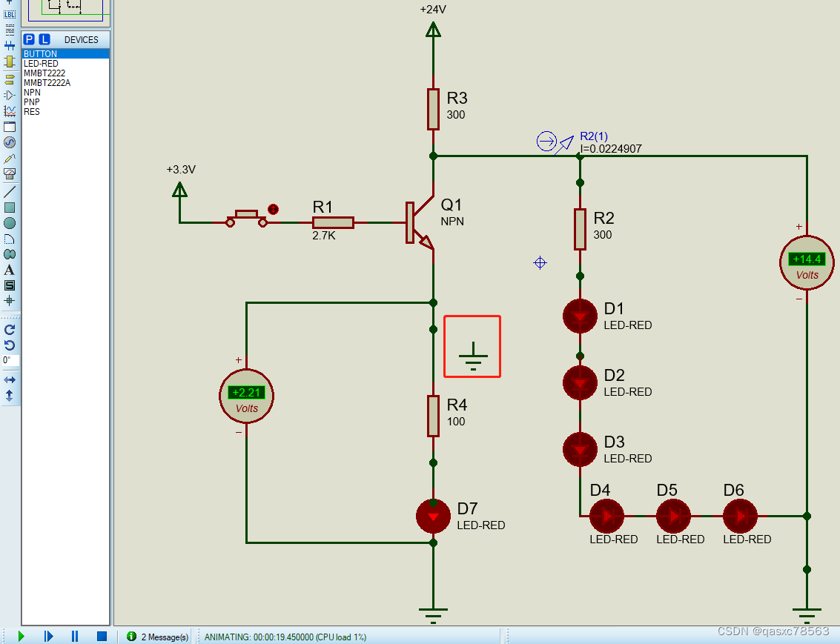Click the L library manage button
The width and height of the screenshot is (840, 644).
[x=44, y=39]
